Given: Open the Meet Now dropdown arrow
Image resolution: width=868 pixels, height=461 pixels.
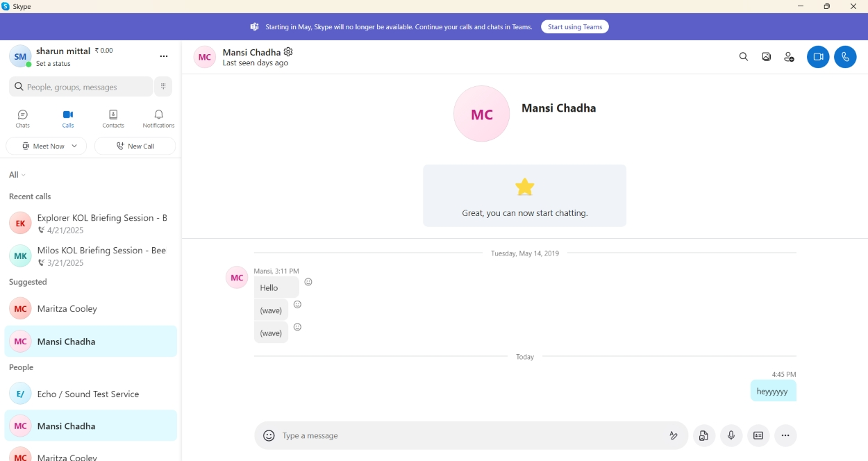Looking at the screenshot, I should 74,146.
